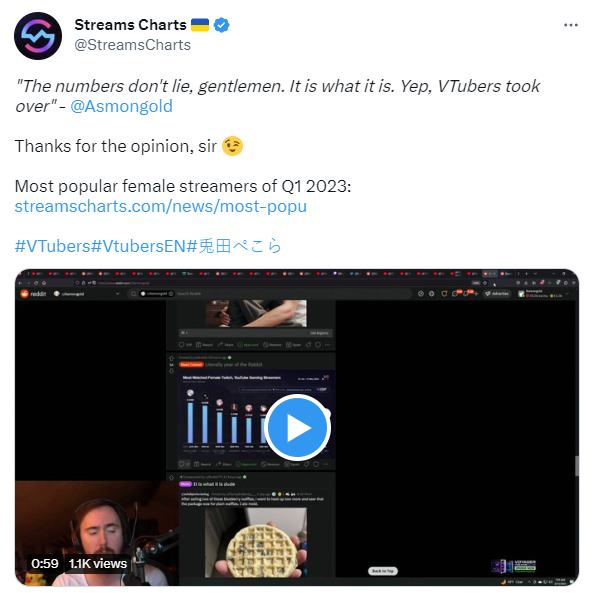Click the reddit logo in the video
593x593 pixels.
click(33, 293)
